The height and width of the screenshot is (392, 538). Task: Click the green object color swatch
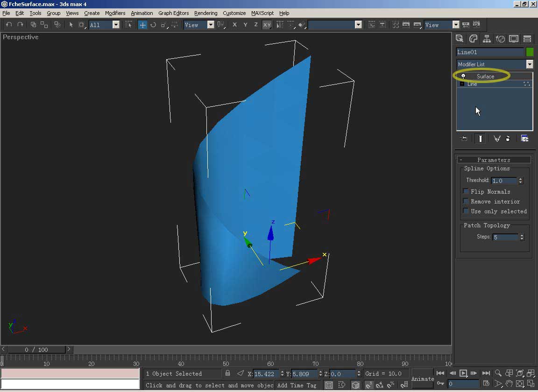(x=530, y=52)
